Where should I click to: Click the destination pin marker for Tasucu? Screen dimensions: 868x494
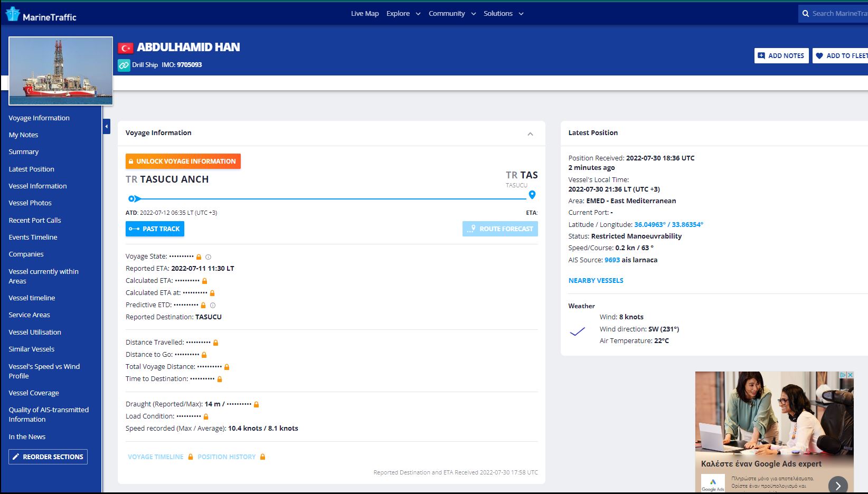point(532,195)
